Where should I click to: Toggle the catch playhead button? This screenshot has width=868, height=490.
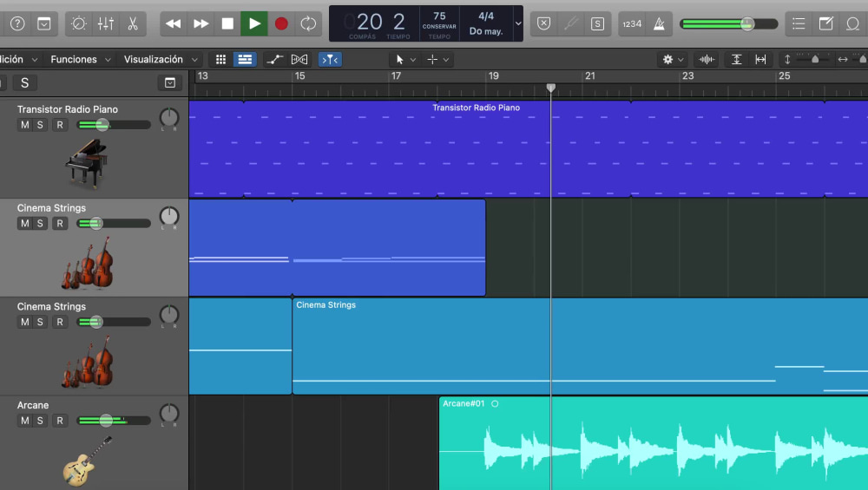point(330,59)
